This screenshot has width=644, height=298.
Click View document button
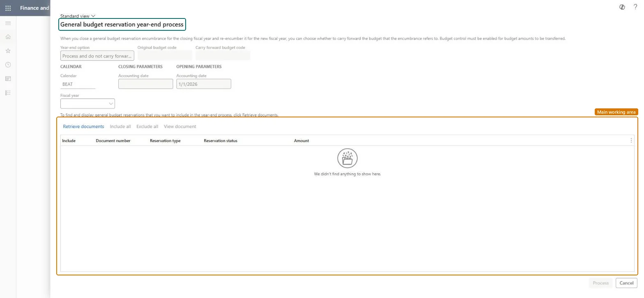click(x=180, y=126)
